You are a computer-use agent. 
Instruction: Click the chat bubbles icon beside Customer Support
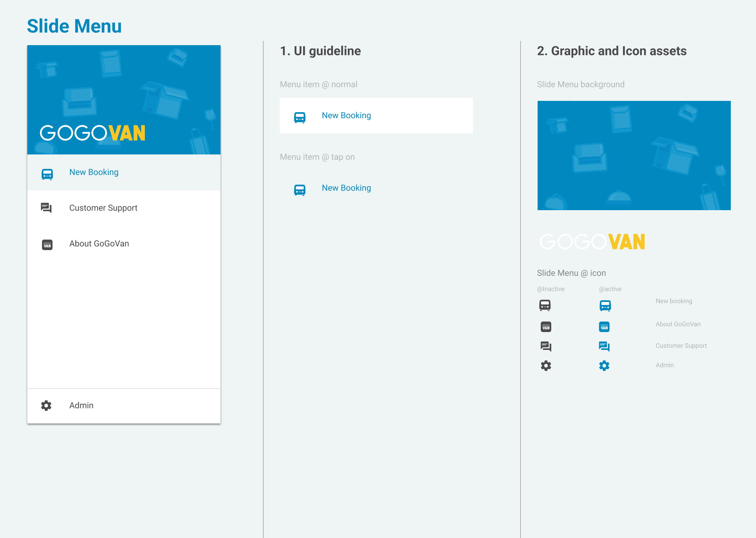pos(46,208)
